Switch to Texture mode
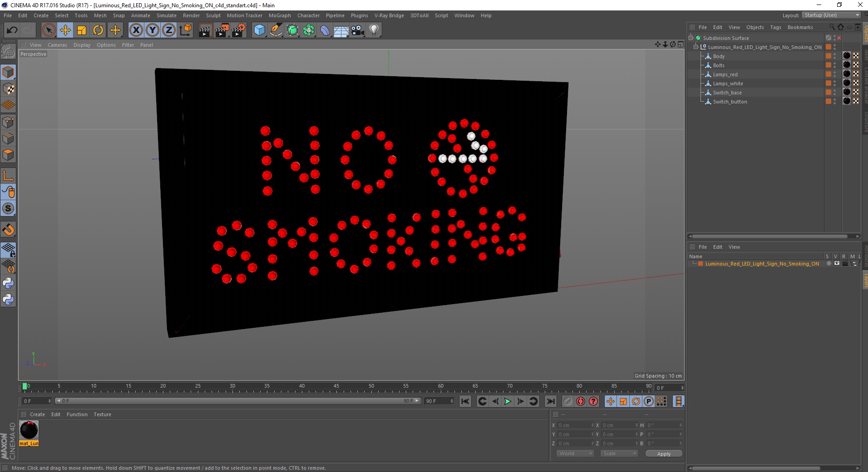868x472 pixels. [8, 89]
